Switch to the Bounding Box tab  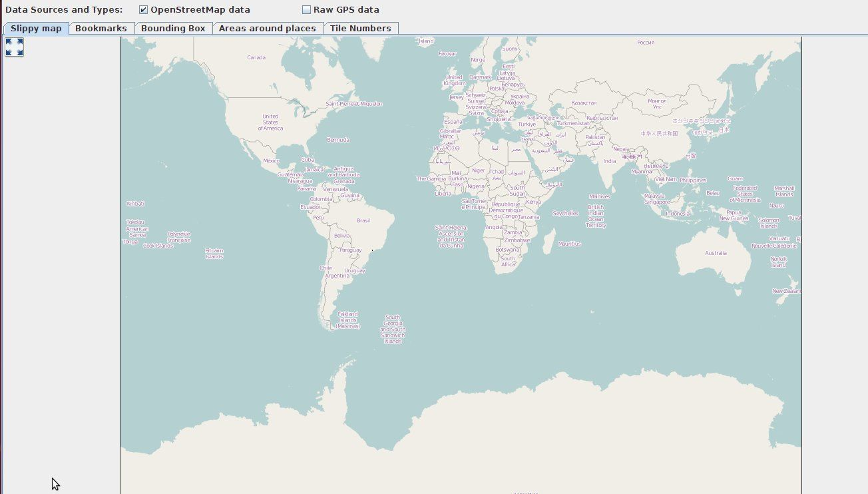[x=173, y=29]
